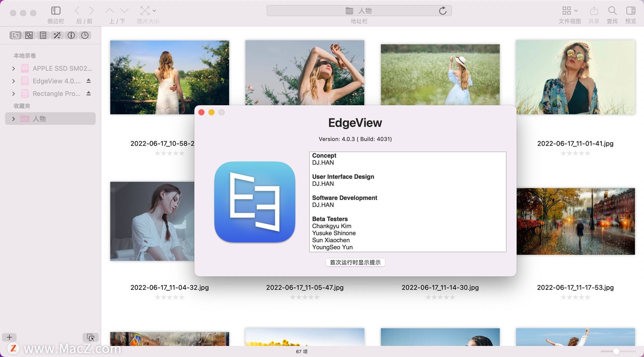The height and width of the screenshot is (357, 644).
Task: Toggle the sidebar (侧边栏) toolbar button
Action: click(x=56, y=11)
